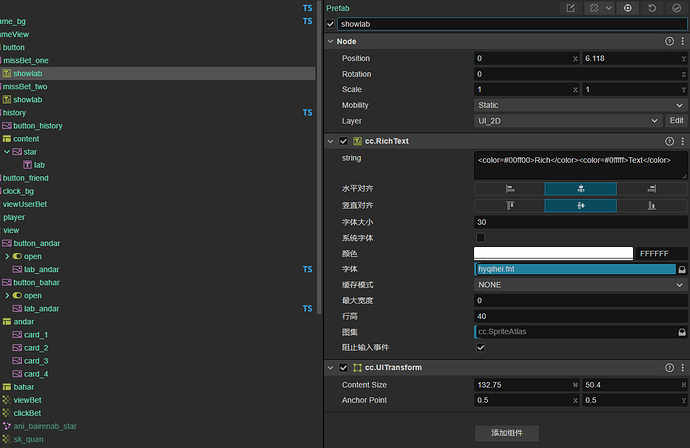
Task: Click the apply prefab checkmark icon
Action: click(676, 8)
